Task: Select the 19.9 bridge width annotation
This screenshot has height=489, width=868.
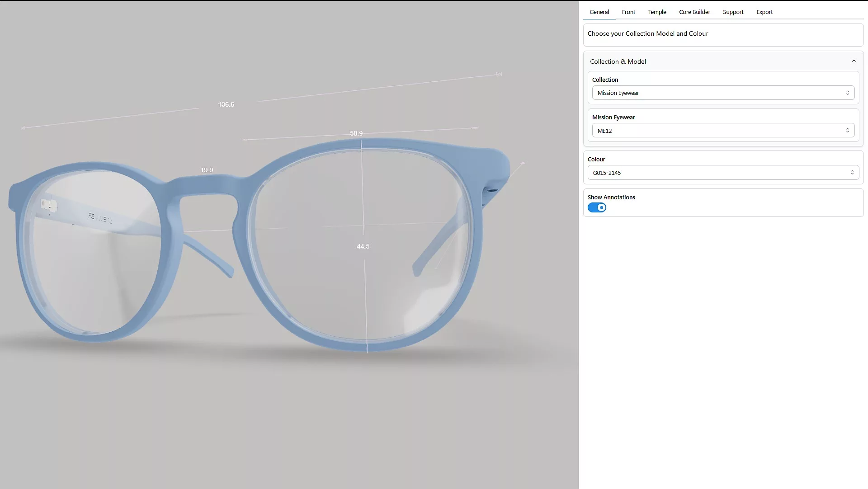Action: coord(207,170)
